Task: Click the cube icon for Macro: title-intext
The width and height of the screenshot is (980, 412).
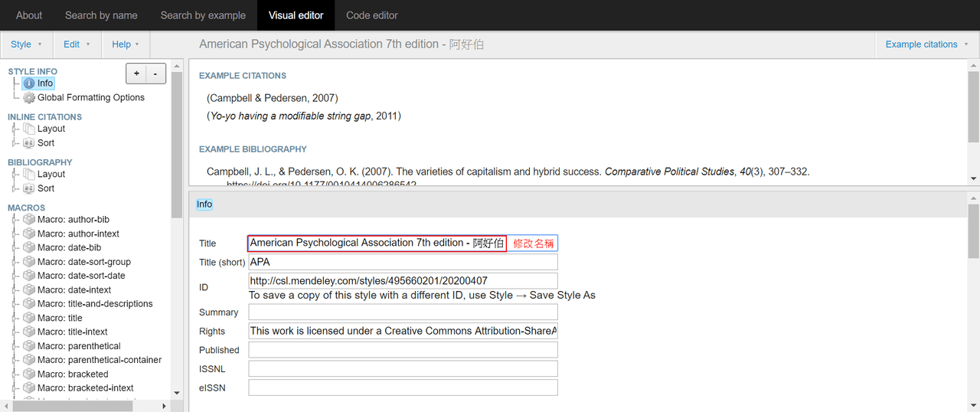Action: [29, 332]
